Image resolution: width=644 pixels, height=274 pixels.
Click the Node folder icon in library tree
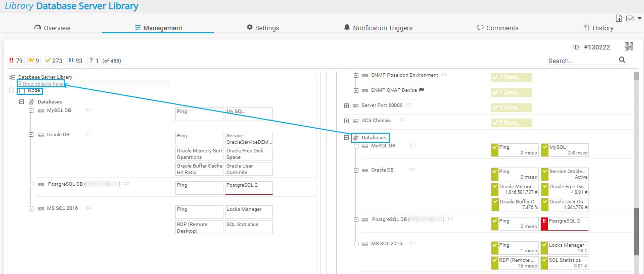[x=22, y=91]
